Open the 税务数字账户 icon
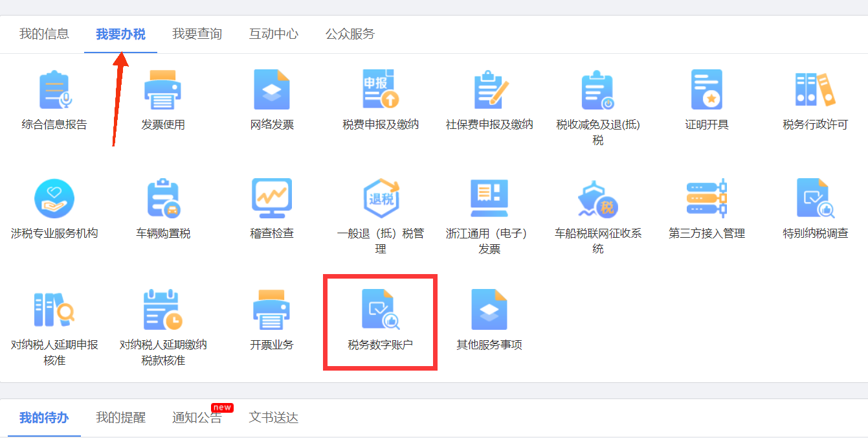 tap(381, 310)
